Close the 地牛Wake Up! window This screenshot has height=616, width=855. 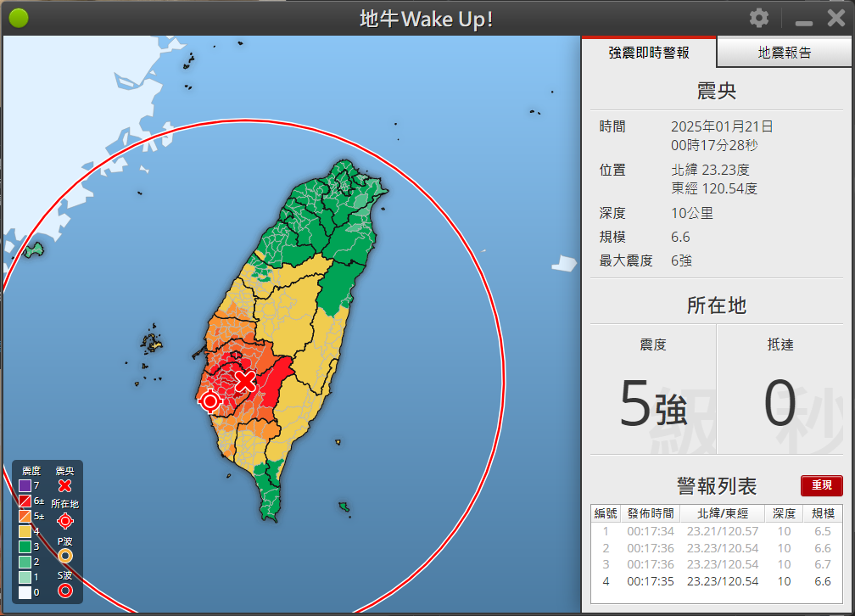click(x=836, y=19)
